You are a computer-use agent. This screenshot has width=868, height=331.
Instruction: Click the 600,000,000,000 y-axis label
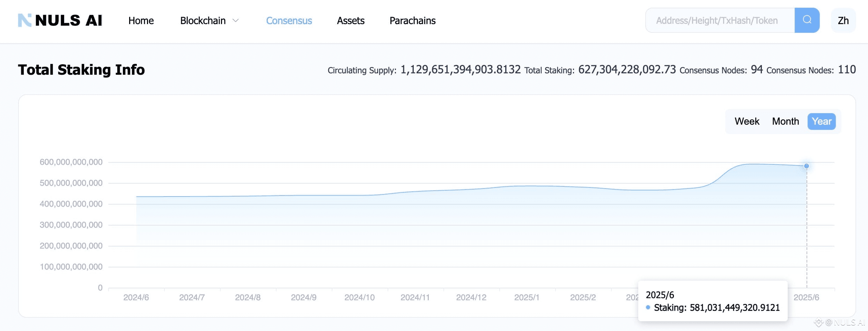point(71,162)
